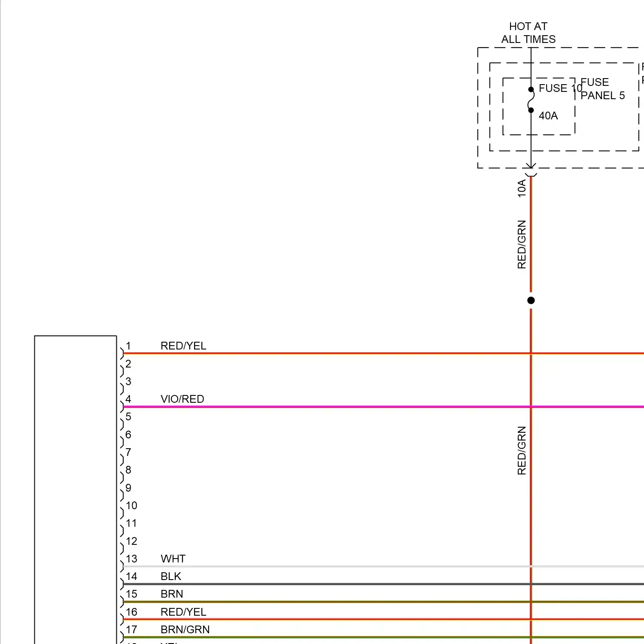
Task: Click the "BLK" wire label
Action: point(171,576)
